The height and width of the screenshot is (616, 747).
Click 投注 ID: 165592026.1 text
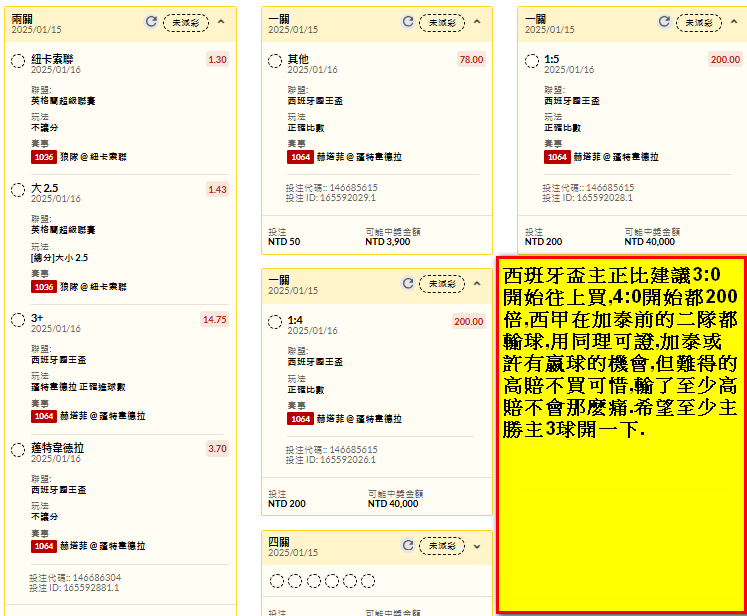(331, 460)
